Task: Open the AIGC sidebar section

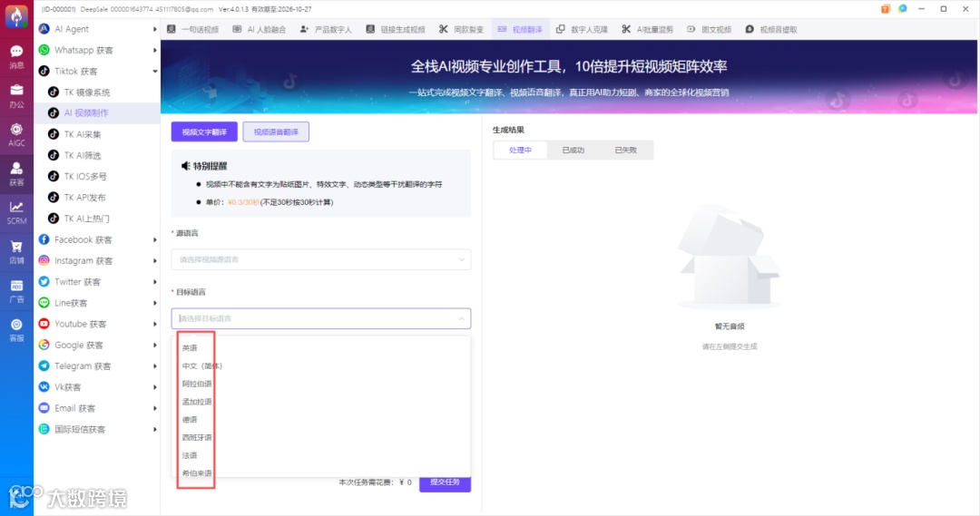Action: point(16,134)
